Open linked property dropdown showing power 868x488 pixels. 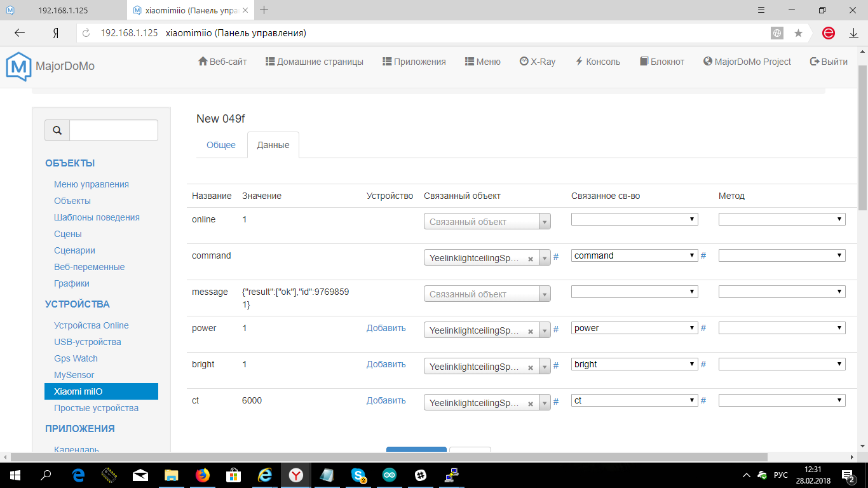[634, 329]
